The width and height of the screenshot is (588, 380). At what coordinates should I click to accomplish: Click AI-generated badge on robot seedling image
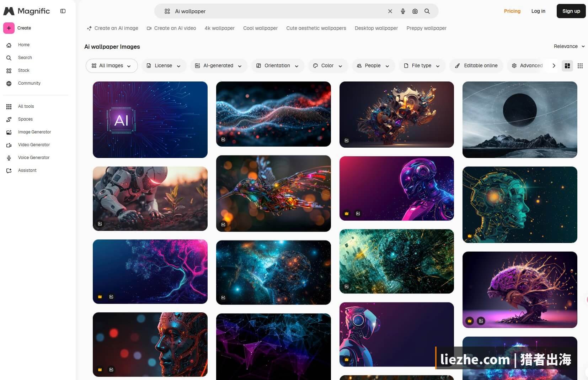point(100,224)
